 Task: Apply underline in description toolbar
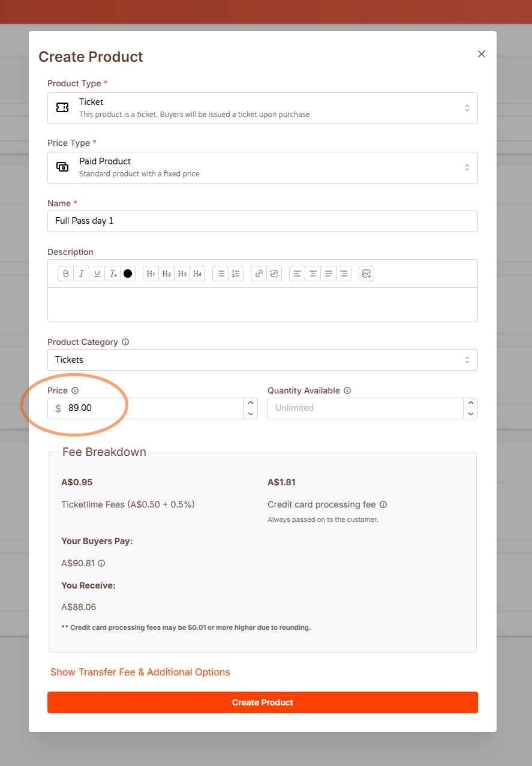tap(97, 274)
